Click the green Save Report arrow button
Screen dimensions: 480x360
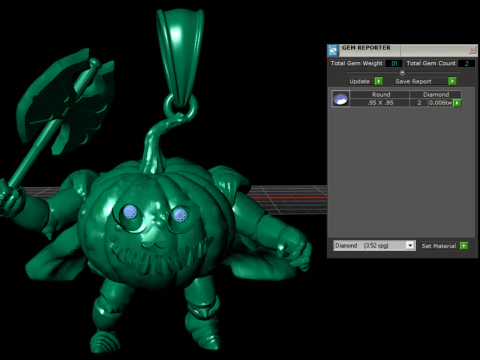tap(452, 81)
